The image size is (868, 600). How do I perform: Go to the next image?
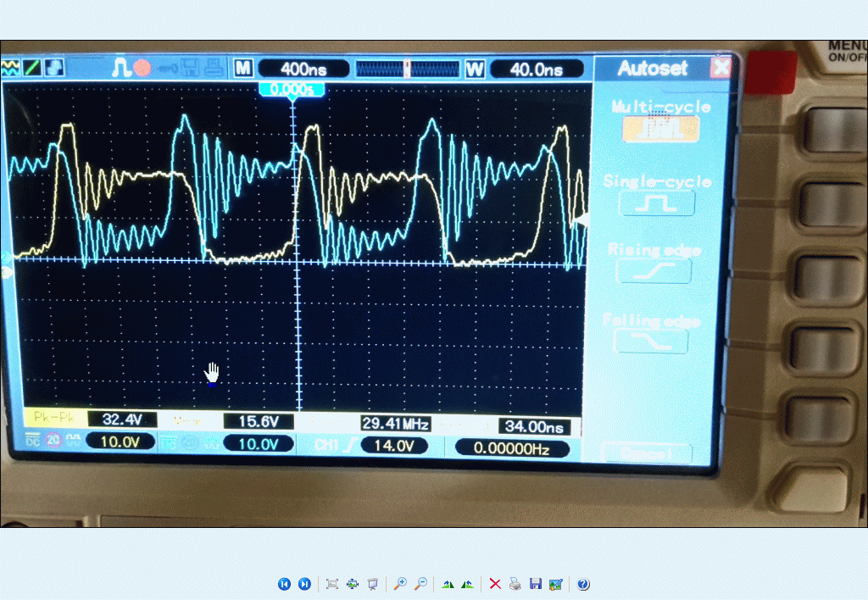[304, 584]
